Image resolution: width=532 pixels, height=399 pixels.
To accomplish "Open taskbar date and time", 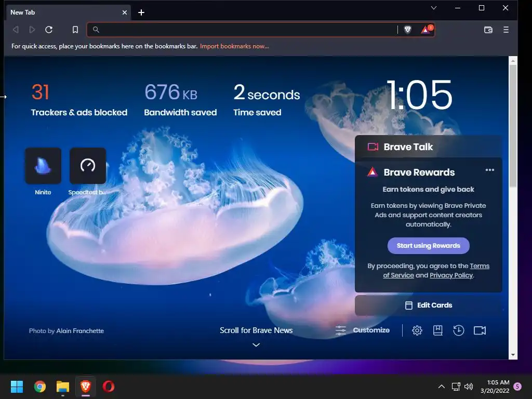I will [x=495, y=387].
